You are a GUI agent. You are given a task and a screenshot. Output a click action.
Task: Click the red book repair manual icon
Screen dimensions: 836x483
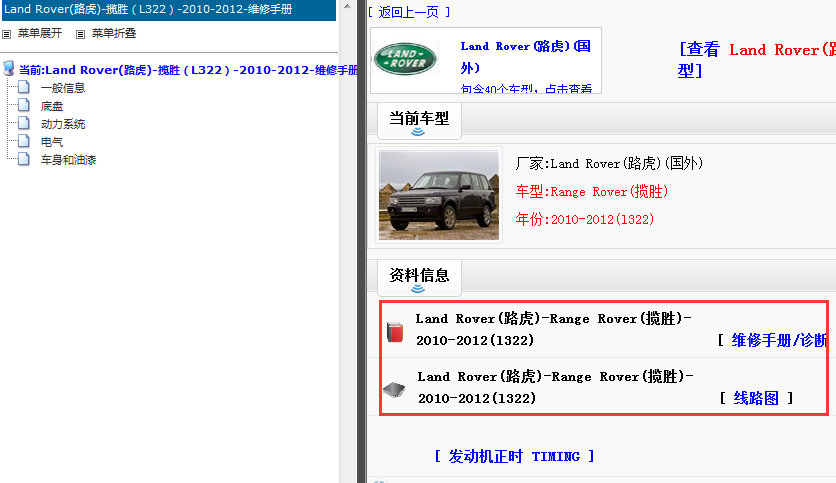[395, 332]
